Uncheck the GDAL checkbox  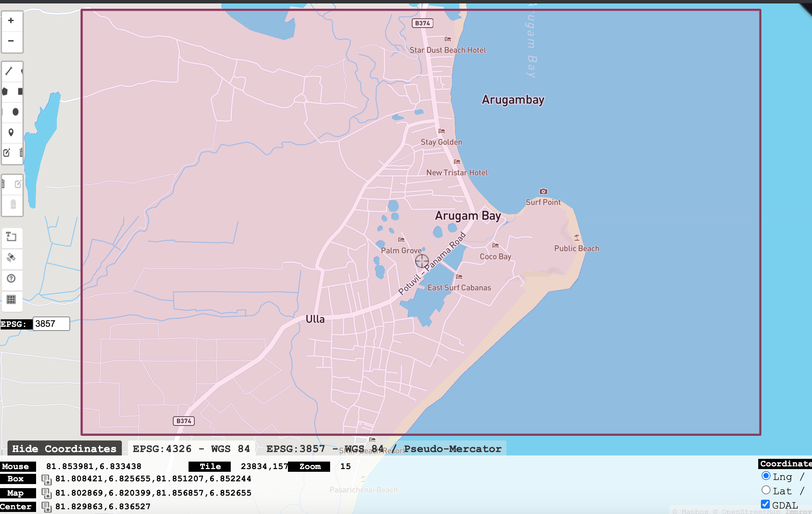765,504
